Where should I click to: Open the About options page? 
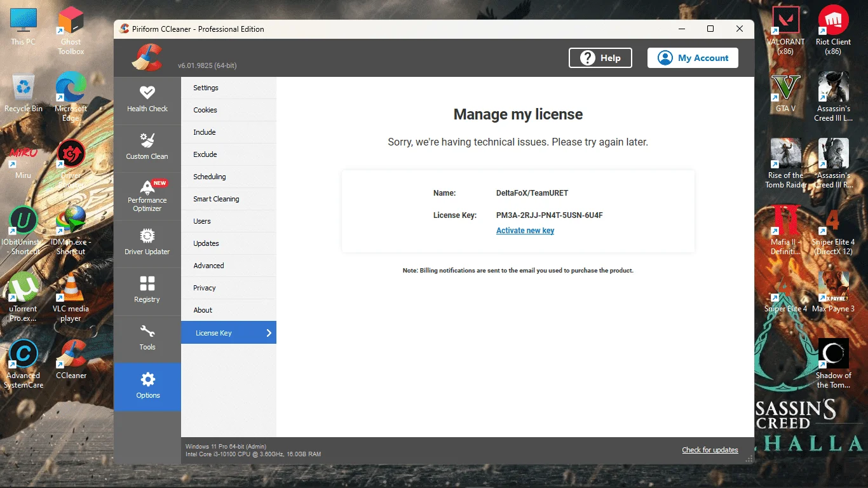229,310
